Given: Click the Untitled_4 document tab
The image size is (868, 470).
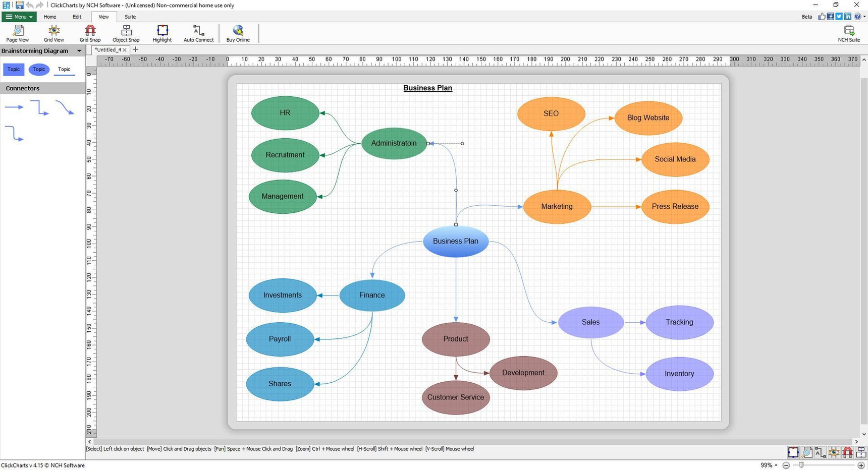Looking at the screenshot, I should pyautogui.click(x=107, y=49).
